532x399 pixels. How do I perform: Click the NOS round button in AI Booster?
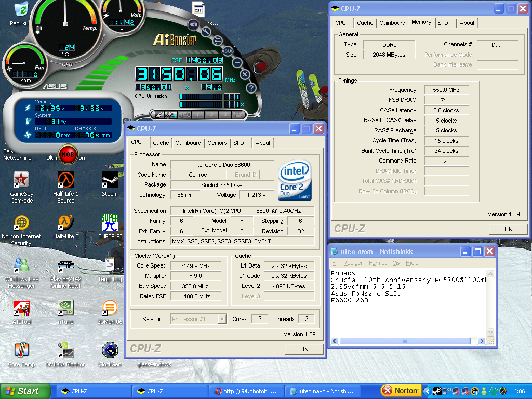click(x=193, y=24)
